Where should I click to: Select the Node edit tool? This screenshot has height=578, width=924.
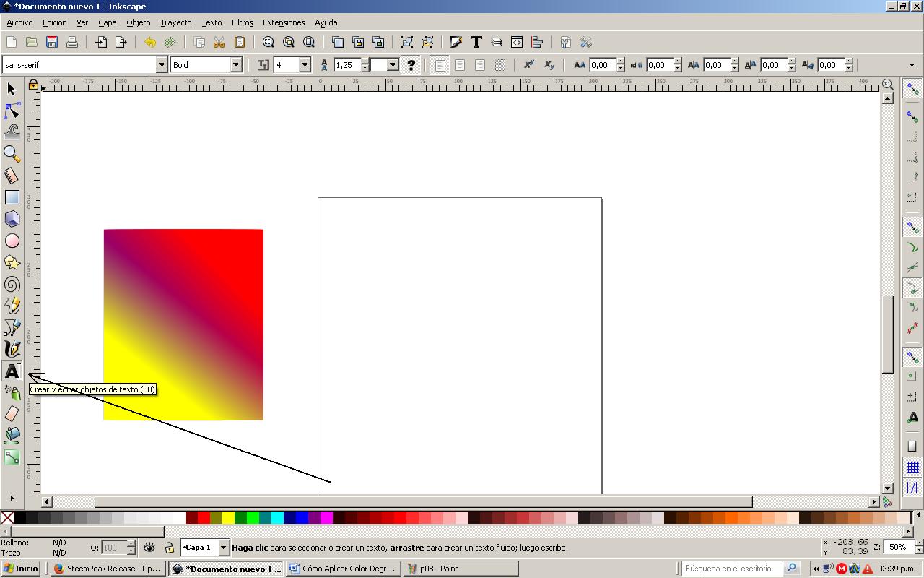(12, 111)
